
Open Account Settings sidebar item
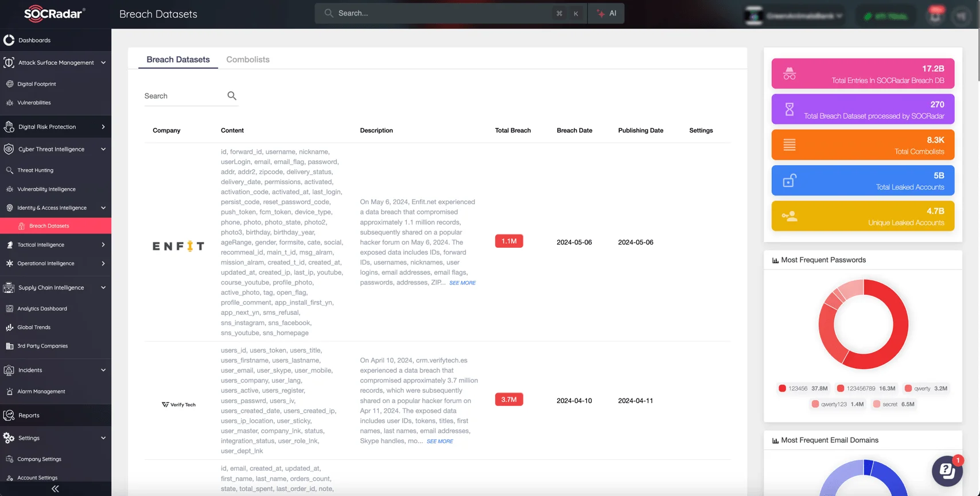37,478
